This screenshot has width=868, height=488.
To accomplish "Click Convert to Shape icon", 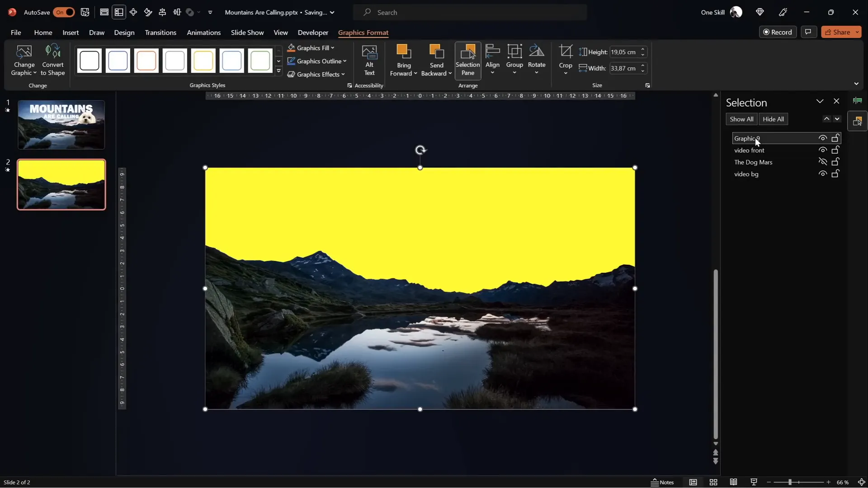I will click(x=53, y=60).
